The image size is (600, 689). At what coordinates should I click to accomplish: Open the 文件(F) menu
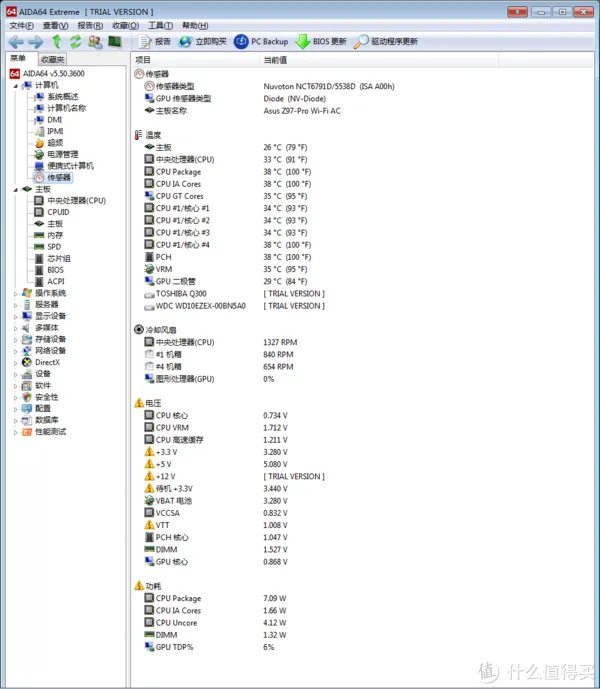pyautogui.click(x=21, y=25)
